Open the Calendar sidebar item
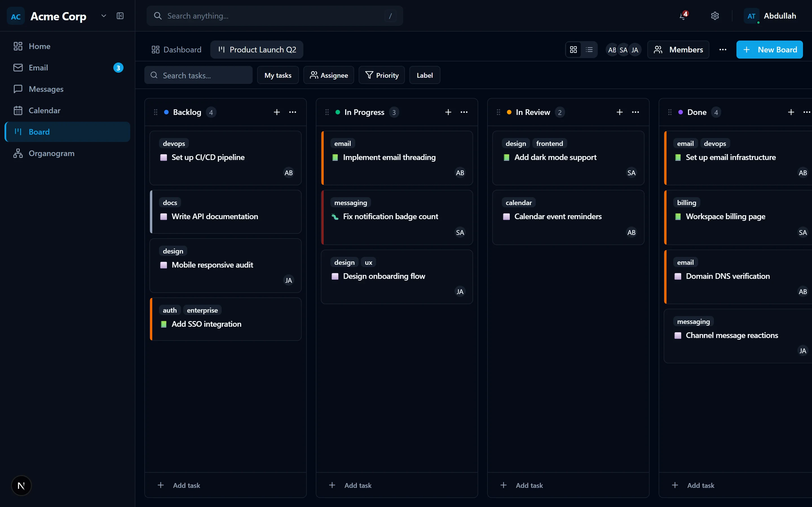 44,110
